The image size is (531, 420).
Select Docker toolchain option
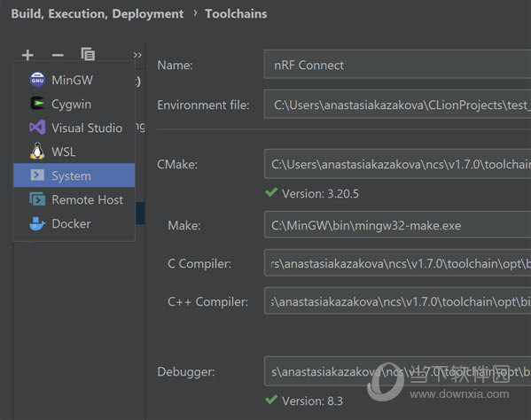coord(74,223)
